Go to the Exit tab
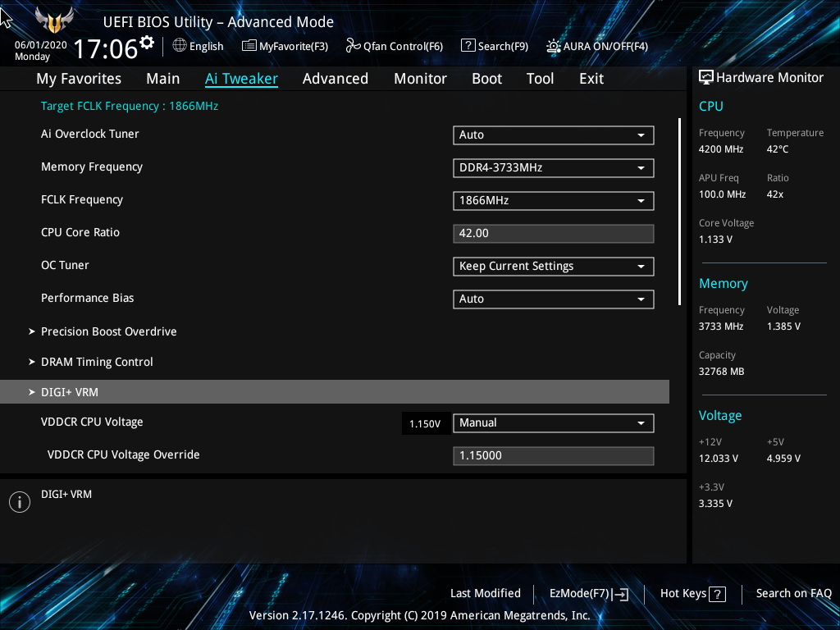Screen dimensions: 840x630 (591, 79)
